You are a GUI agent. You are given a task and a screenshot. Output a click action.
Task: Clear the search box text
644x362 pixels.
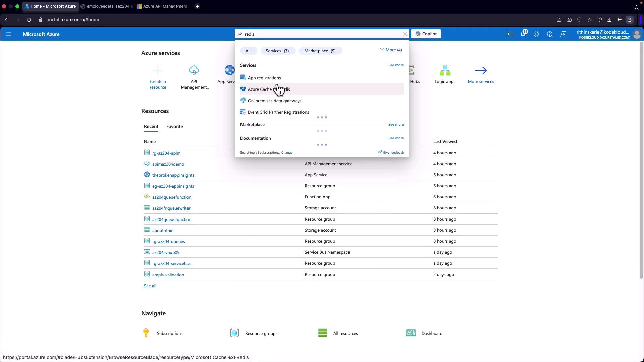tap(405, 34)
